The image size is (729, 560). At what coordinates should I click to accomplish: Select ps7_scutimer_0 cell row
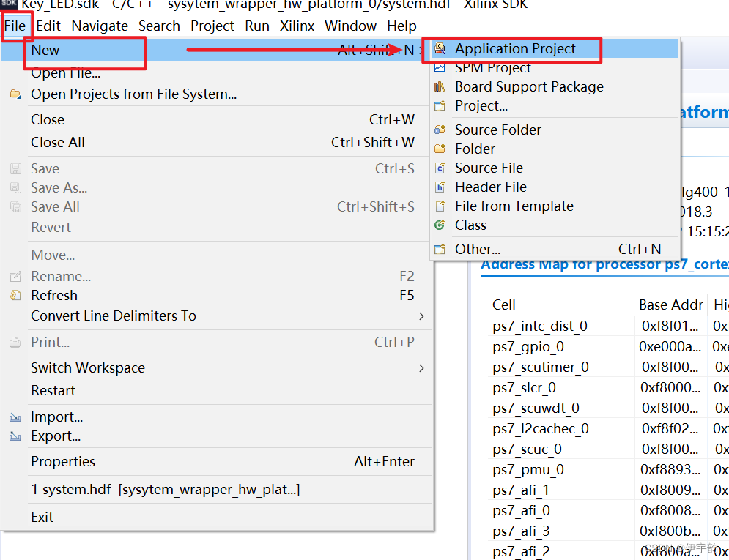pyautogui.click(x=541, y=367)
